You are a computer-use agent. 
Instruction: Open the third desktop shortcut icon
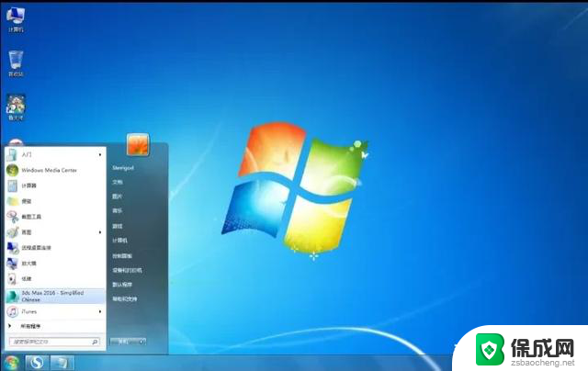click(16, 107)
